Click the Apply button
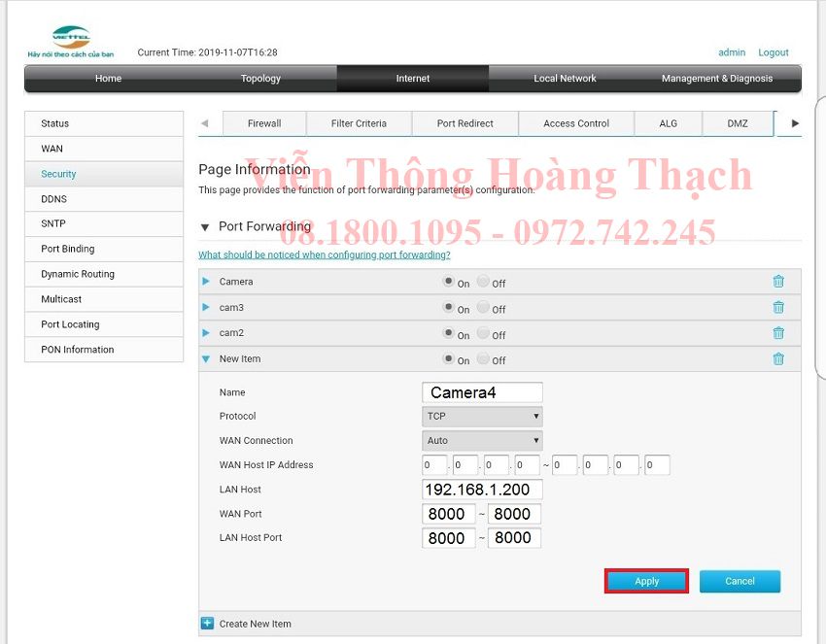Viewport: 826px width, 644px height. [x=645, y=581]
